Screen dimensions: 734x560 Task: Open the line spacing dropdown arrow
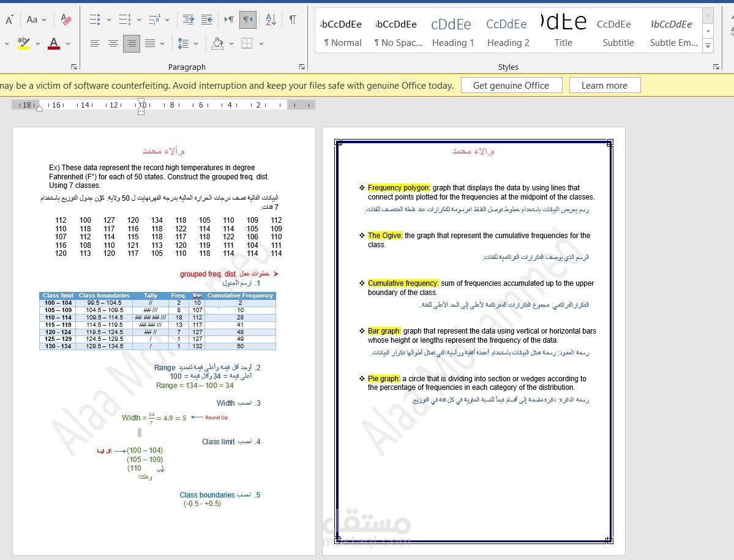point(196,43)
